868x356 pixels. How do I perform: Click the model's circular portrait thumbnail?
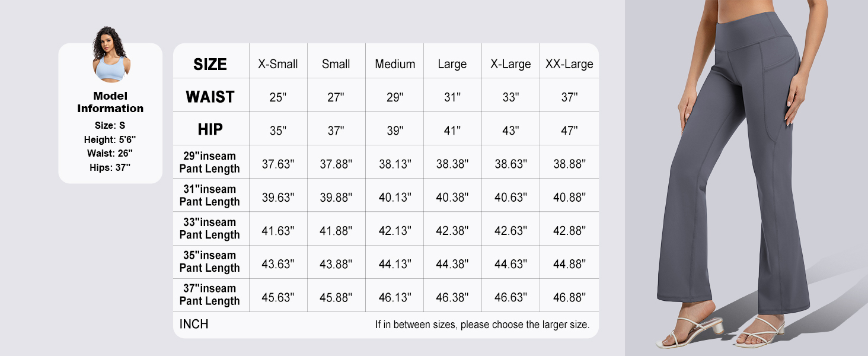(111, 55)
